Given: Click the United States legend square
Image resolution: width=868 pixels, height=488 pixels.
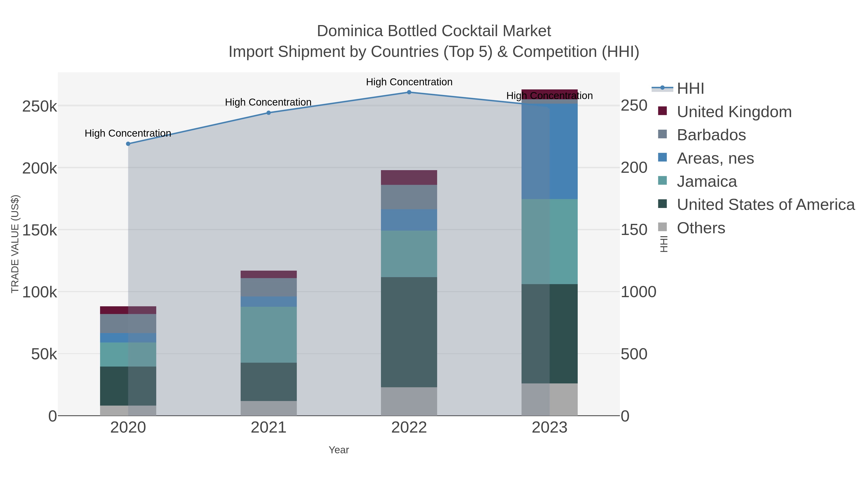Looking at the screenshot, I should (663, 204).
